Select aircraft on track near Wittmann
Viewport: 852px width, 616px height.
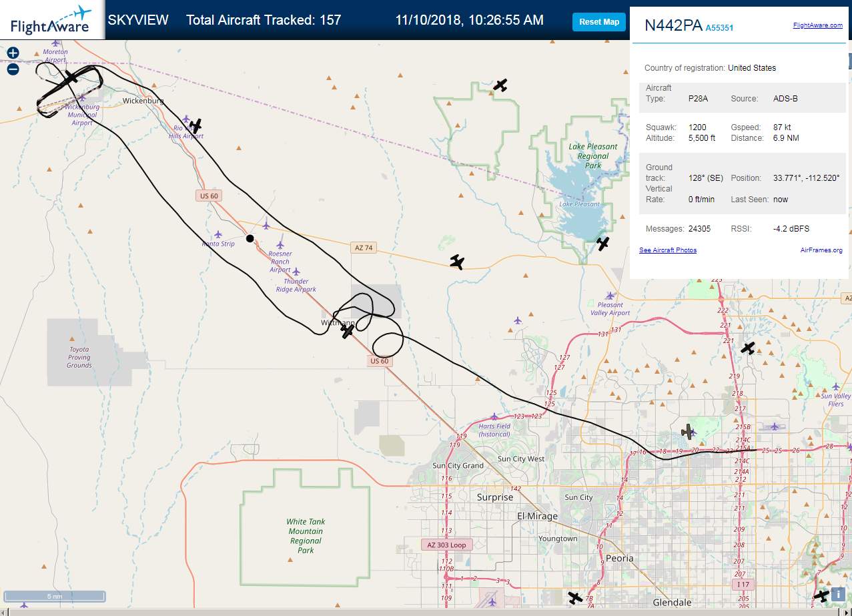point(348,330)
